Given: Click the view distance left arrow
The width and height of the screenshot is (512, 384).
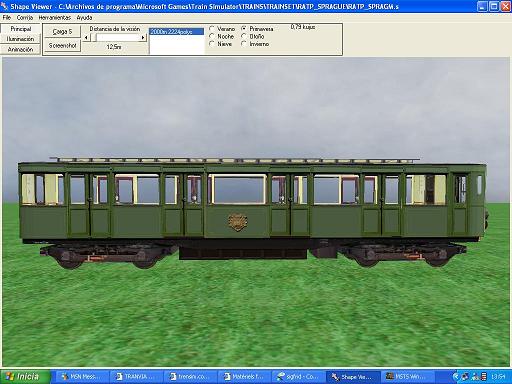Looking at the screenshot, I should 86,38.
